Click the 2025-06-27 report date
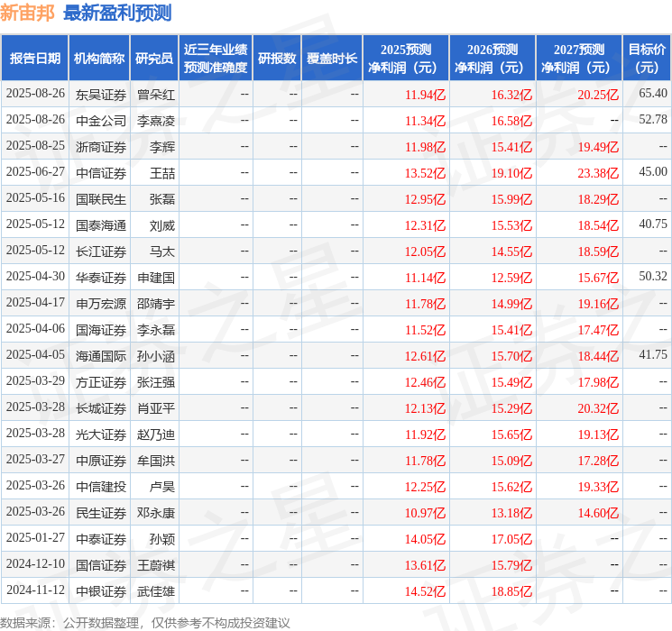 click(x=35, y=171)
